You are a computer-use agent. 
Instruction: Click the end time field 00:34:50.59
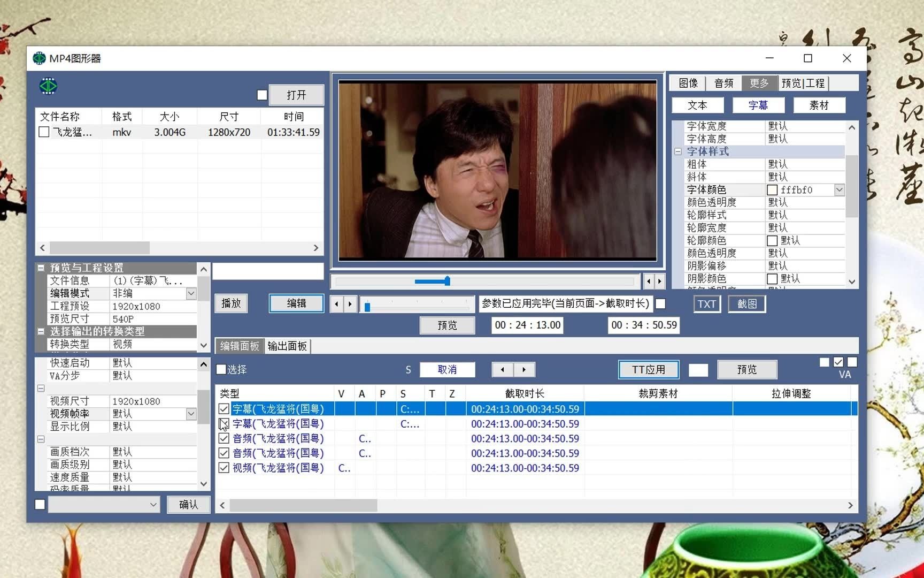click(x=644, y=325)
